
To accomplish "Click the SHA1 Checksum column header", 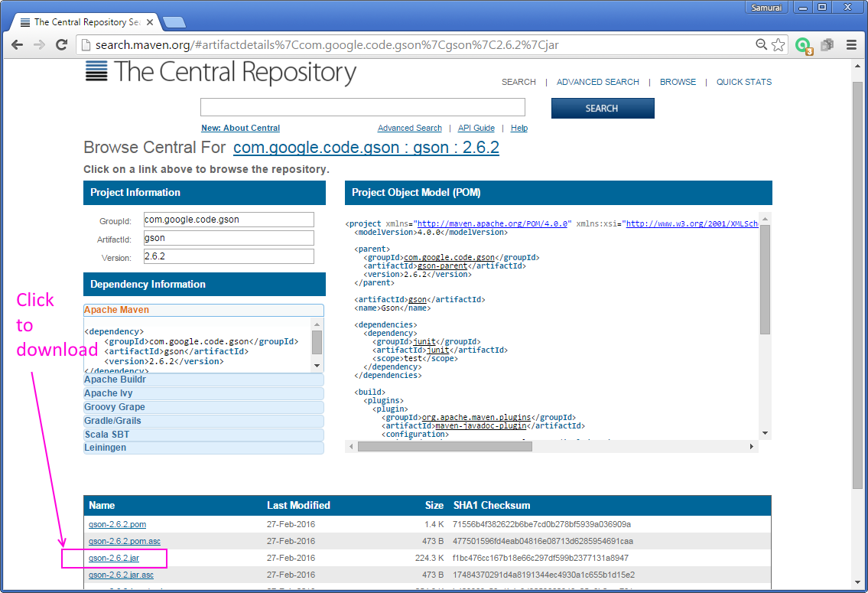I will 492,506.
